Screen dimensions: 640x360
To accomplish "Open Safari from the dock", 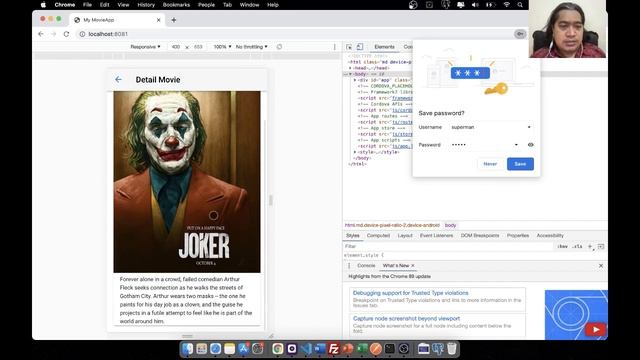I will coord(216,349).
